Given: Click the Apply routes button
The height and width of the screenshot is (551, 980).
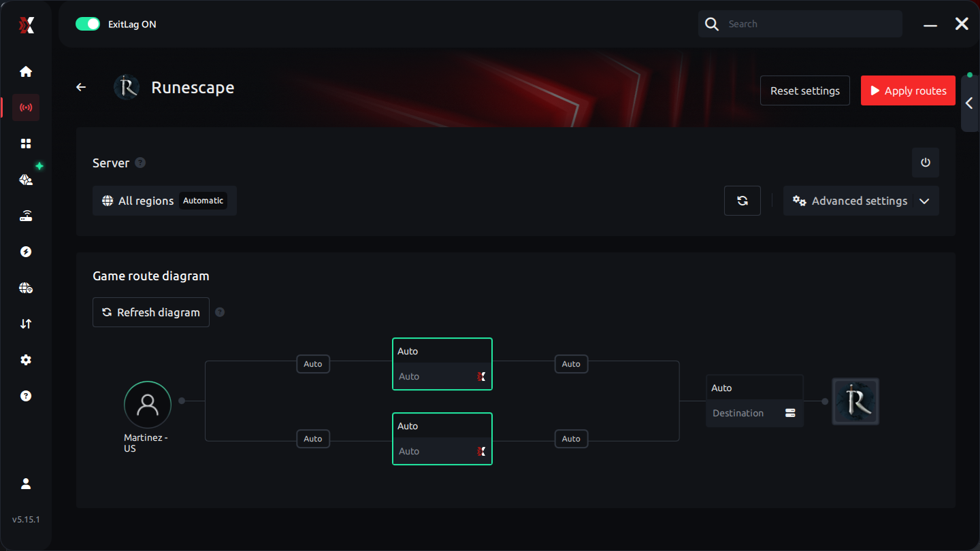Looking at the screenshot, I should point(907,90).
